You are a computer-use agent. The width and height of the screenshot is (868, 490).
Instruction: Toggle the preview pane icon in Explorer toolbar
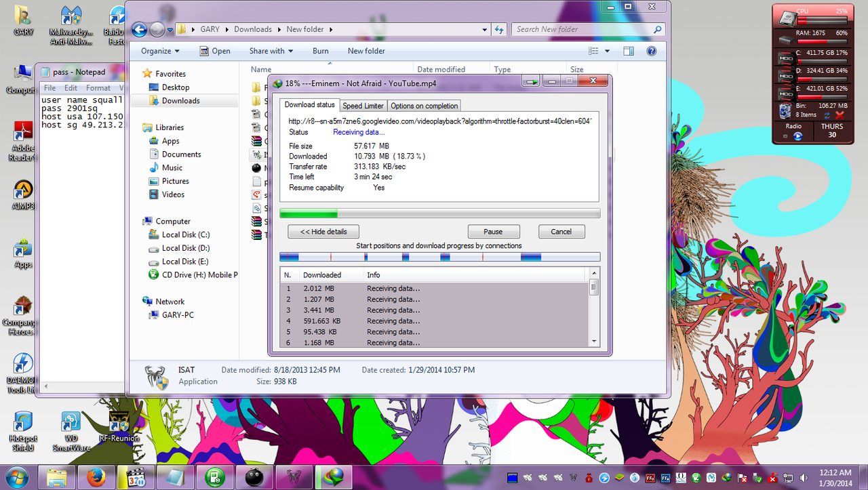pyautogui.click(x=629, y=51)
